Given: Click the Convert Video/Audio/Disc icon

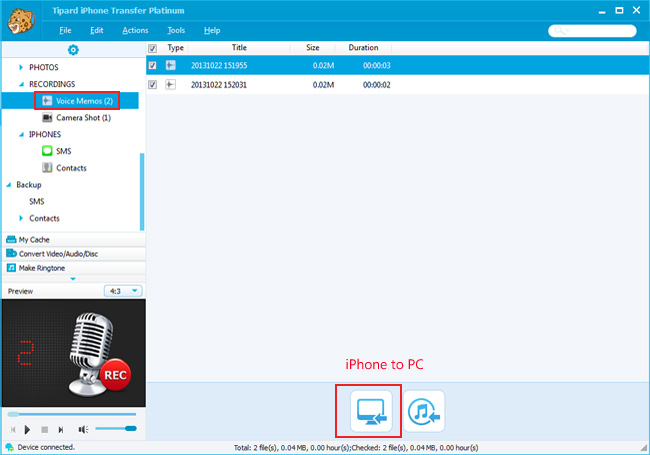Looking at the screenshot, I should click(x=11, y=253).
